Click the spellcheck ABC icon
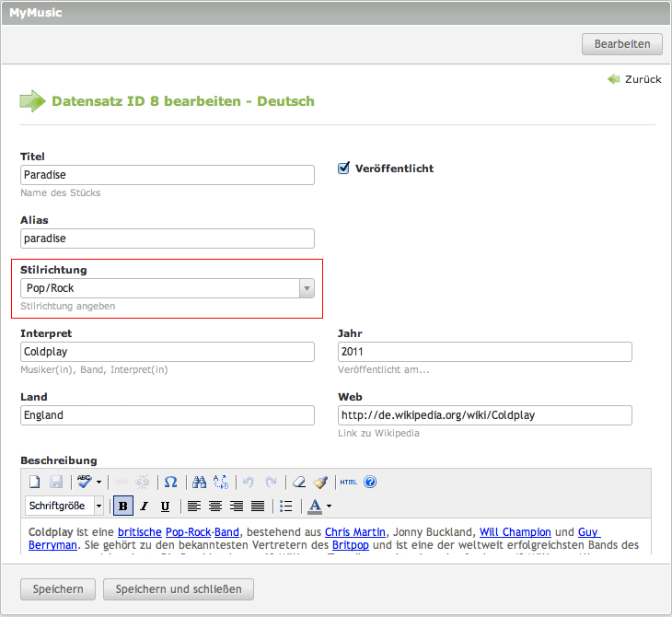This screenshot has width=672, height=617. tap(85, 482)
